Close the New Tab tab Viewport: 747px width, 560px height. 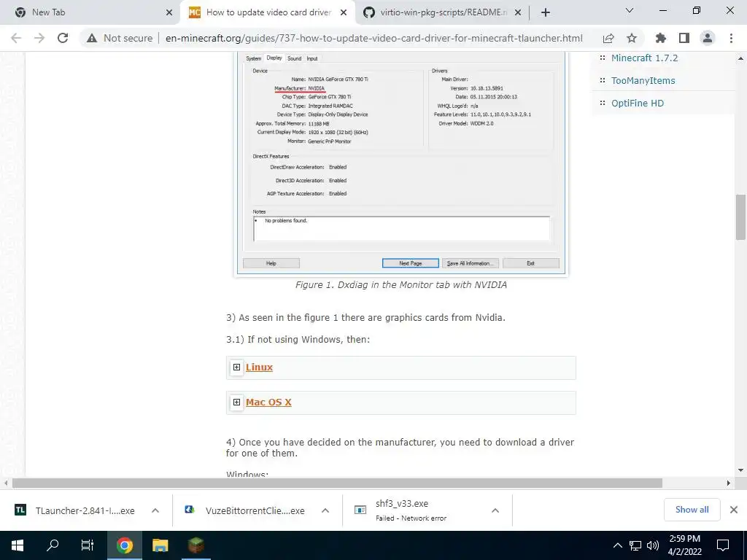click(x=169, y=13)
